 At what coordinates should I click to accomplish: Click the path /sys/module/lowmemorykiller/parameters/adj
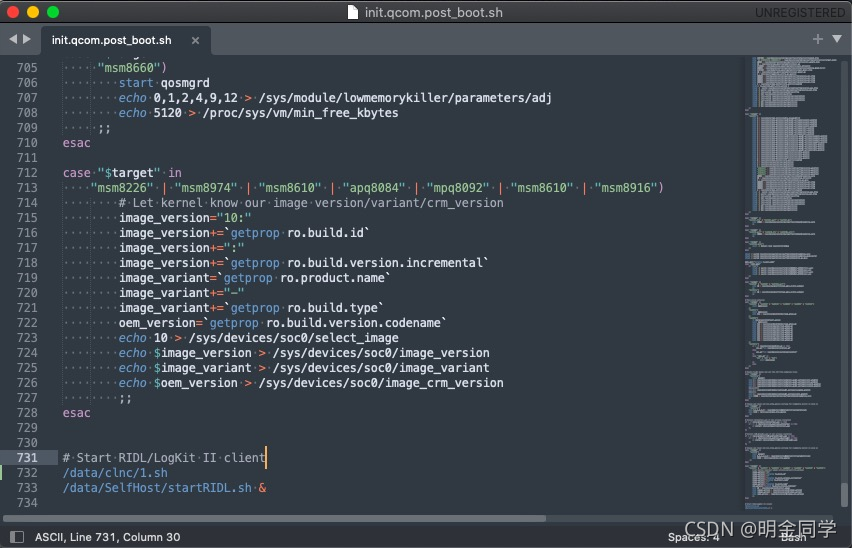point(405,98)
